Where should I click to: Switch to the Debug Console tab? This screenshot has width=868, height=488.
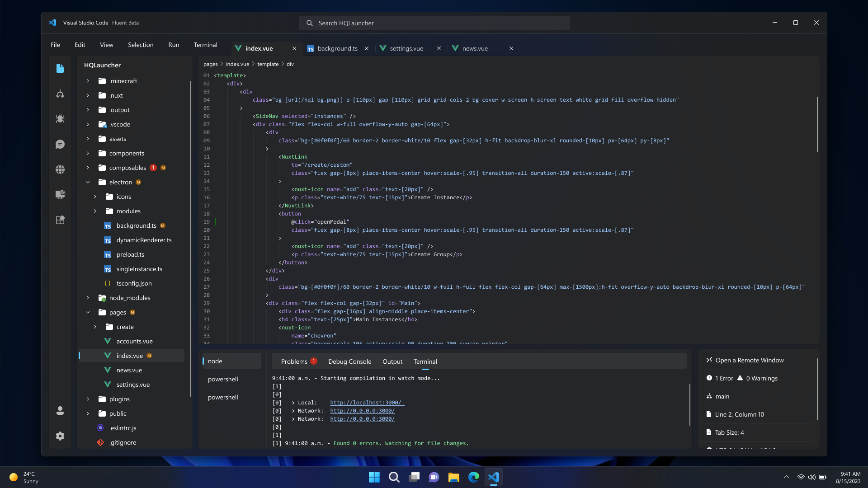(349, 361)
